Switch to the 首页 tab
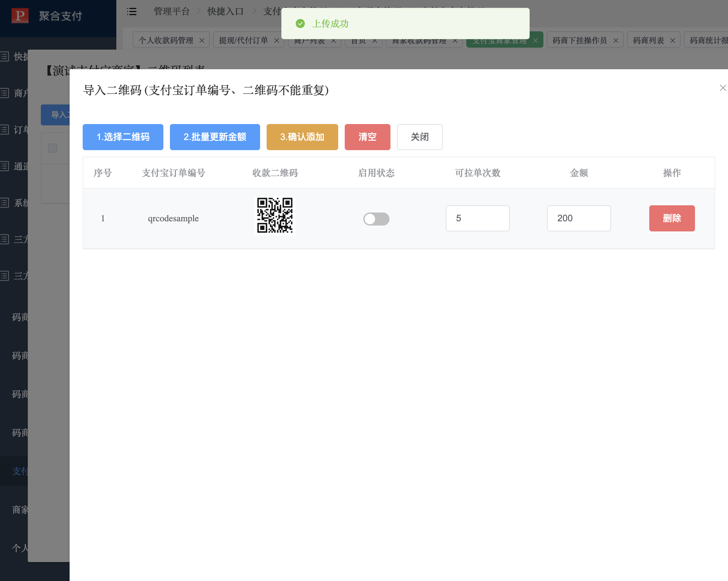Image resolution: width=728 pixels, height=581 pixels. [x=358, y=40]
